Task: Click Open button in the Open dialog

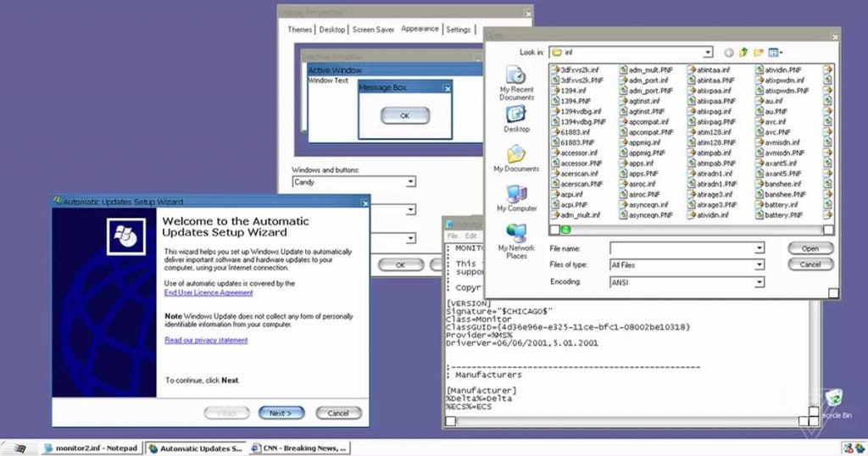Action: point(810,248)
